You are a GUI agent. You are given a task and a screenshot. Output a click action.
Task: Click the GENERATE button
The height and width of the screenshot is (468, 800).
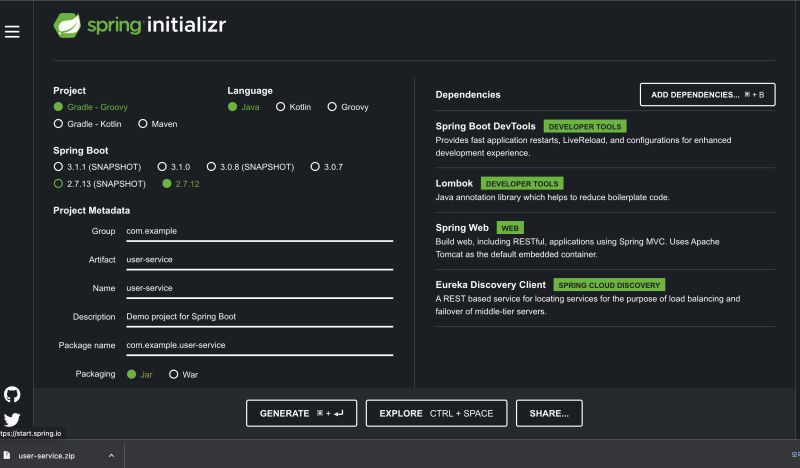[x=302, y=413]
